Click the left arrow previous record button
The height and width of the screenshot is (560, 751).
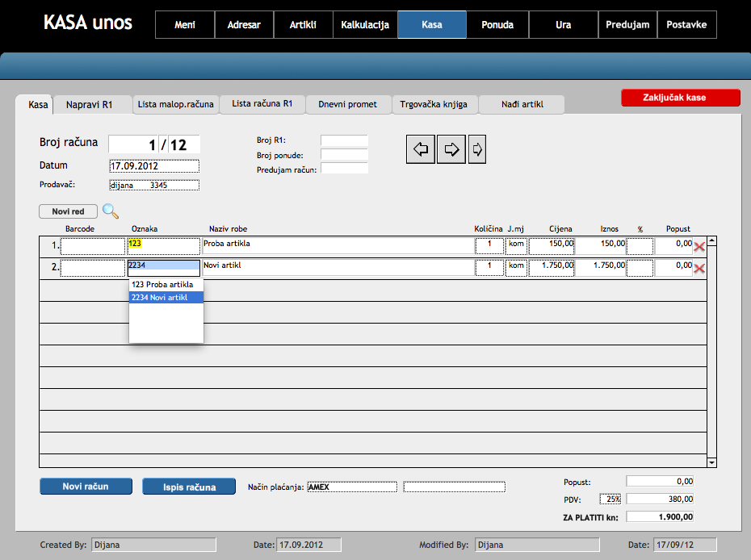pos(421,149)
